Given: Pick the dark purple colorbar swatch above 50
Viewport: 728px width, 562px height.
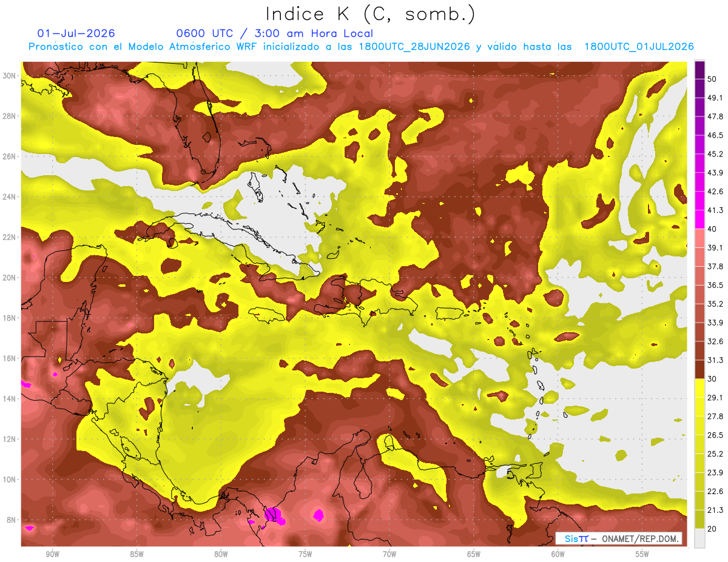Looking at the screenshot, I should [x=700, y=70].
